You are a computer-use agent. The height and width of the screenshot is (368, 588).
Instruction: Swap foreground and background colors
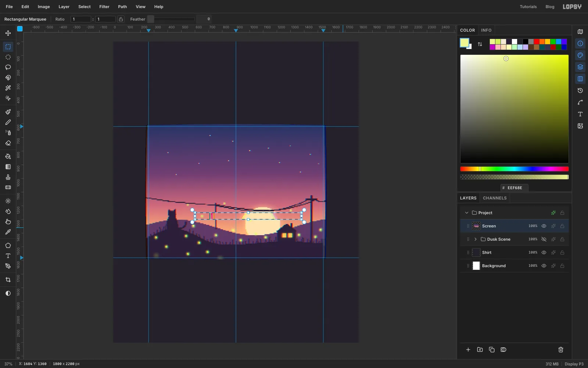tap(480, 44)
